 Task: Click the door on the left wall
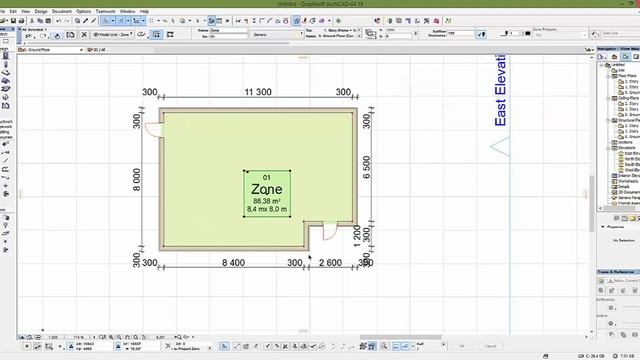tap(154, 129)
